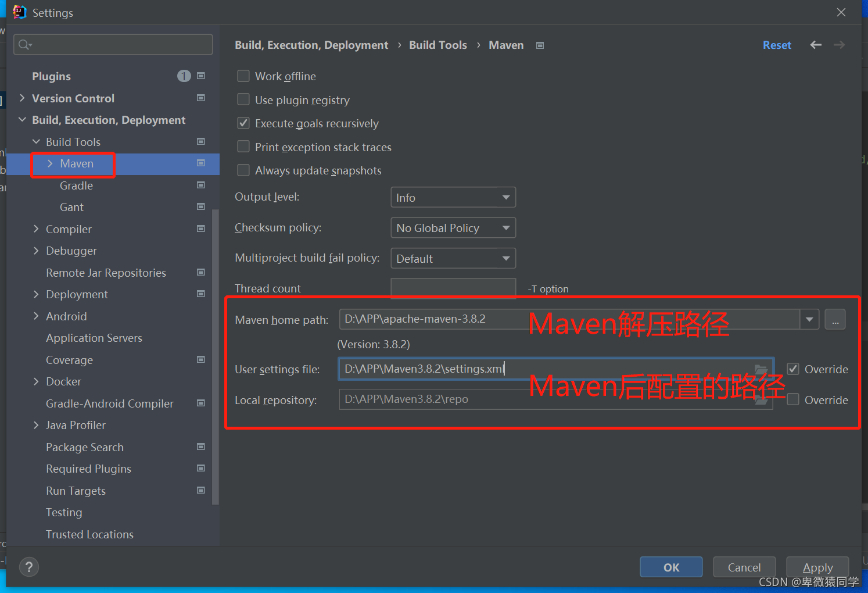Click the project-level icon beside Gradle
868x593 pixels.
(x=201, y=185)
